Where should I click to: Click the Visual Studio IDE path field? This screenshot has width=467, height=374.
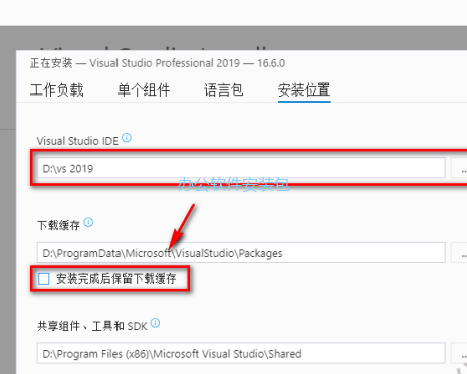241,168
